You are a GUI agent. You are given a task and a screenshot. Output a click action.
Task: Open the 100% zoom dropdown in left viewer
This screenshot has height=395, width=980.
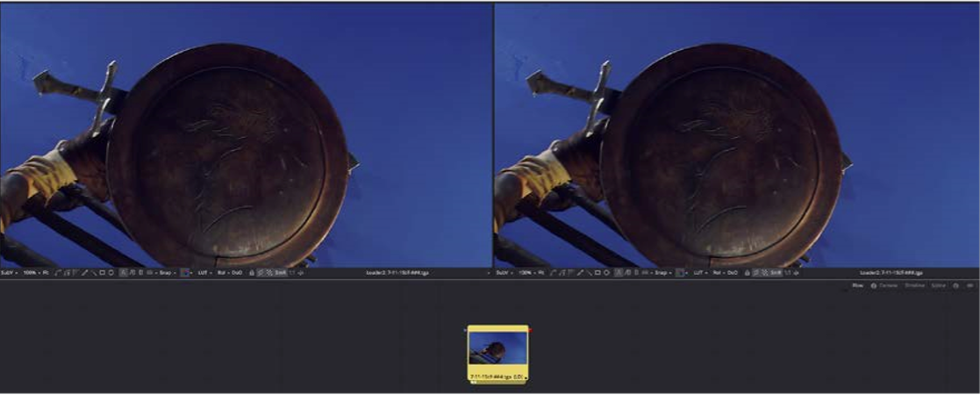point(30,273)
